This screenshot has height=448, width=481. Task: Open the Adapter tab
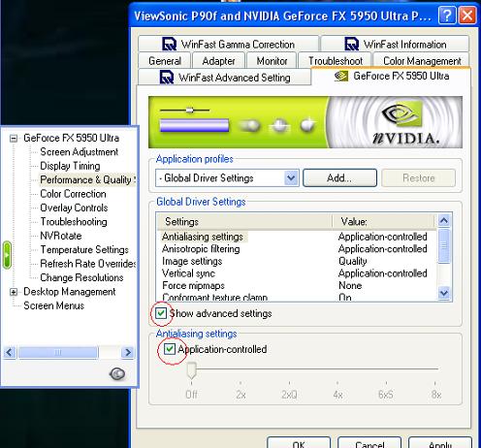[218, 61]
